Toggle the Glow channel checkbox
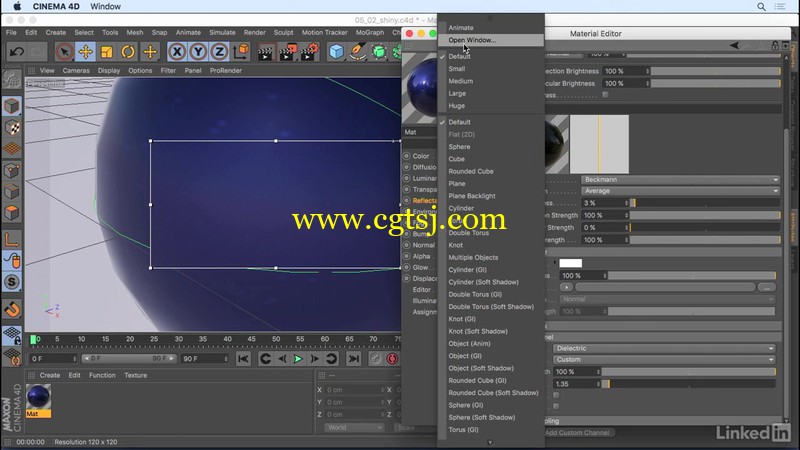The width and height of the screenshot is (800, 450). pyautogui.click(x=407, y=267)
